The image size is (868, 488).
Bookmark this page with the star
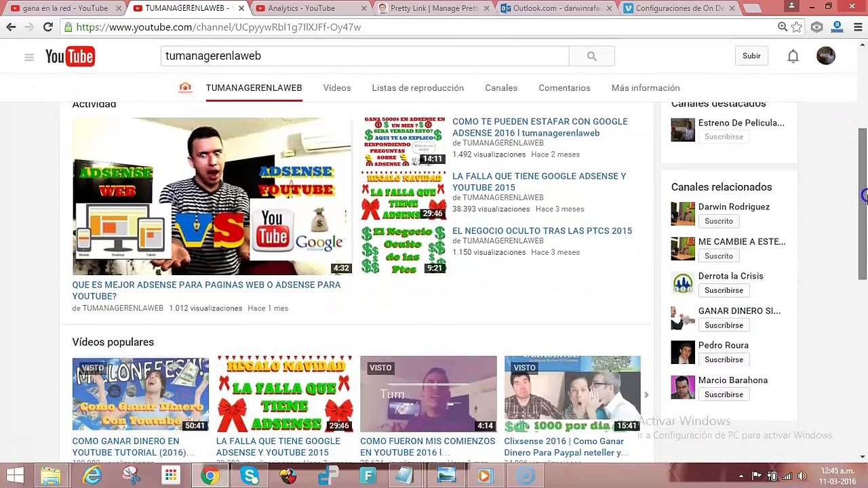coord(797,27)
